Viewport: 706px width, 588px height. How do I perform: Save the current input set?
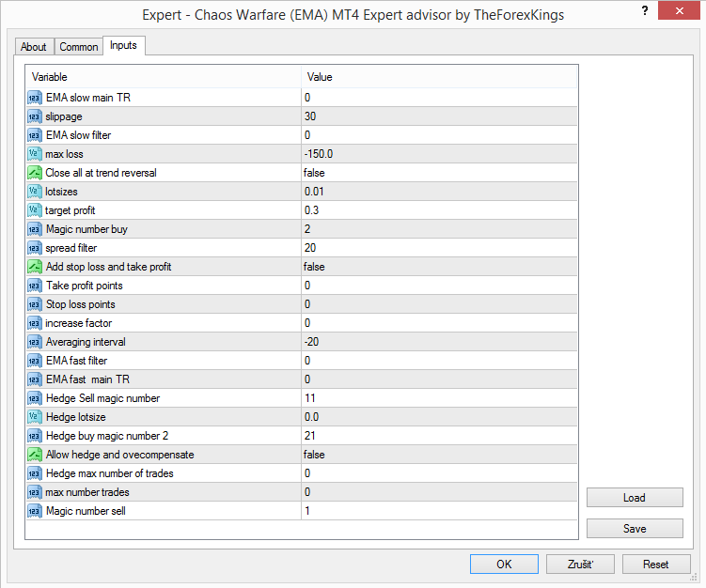pos(635,528)
